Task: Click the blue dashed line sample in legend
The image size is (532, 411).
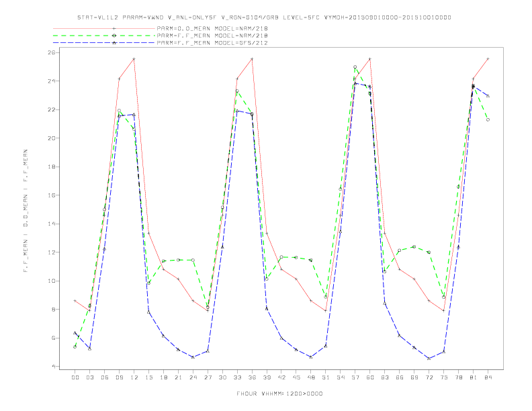Action: pos(105,43)
